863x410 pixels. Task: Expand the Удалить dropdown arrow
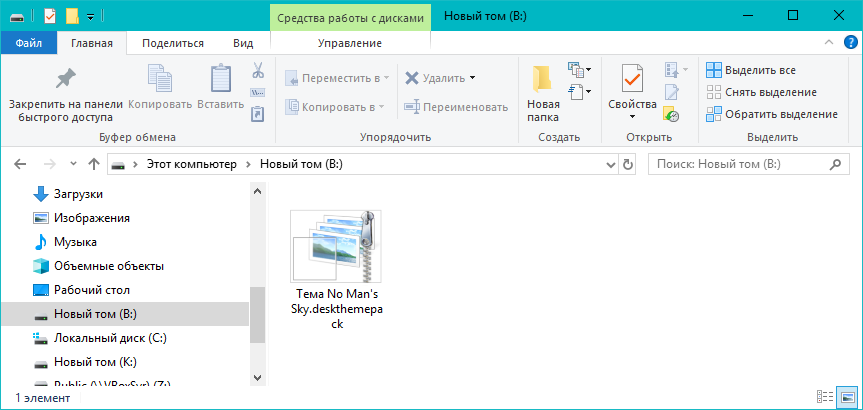click(x=472, y=78)
